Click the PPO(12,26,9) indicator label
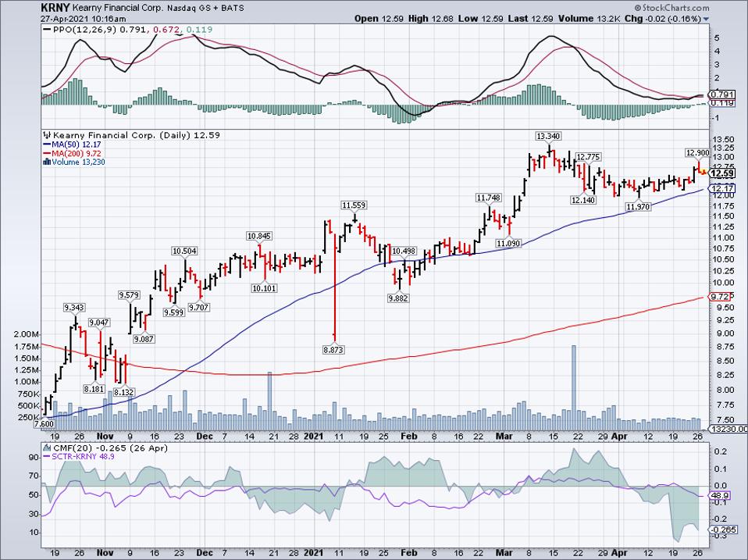Screen dimensions: 748x560 pyautogui.click(x=85, y=30)
